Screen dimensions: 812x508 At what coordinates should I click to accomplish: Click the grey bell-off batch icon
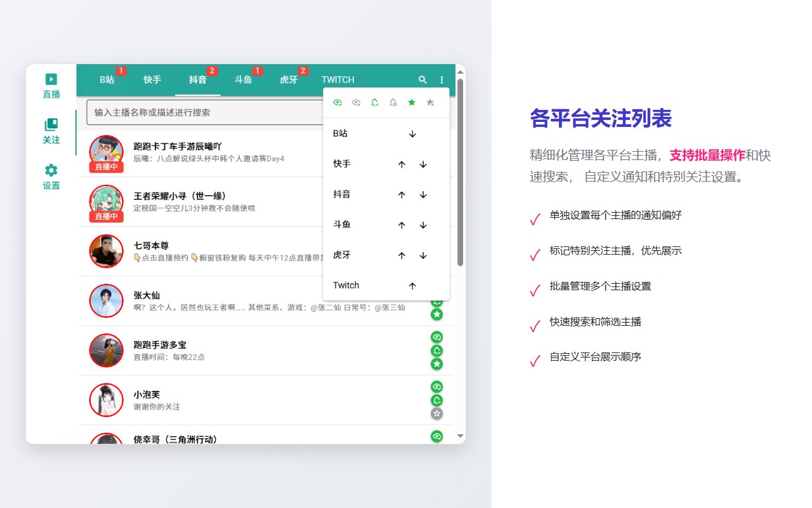pyautogui.click(x=393, y=102)
